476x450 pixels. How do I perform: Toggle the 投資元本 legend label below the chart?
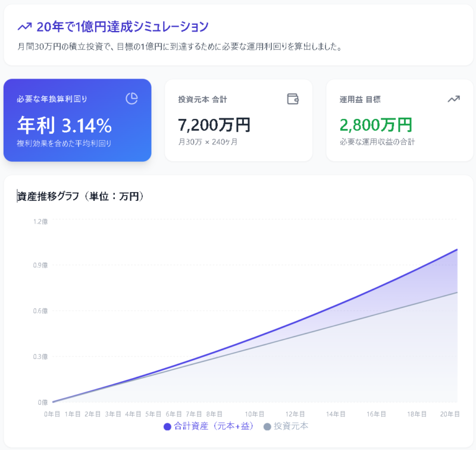[291, 426]
